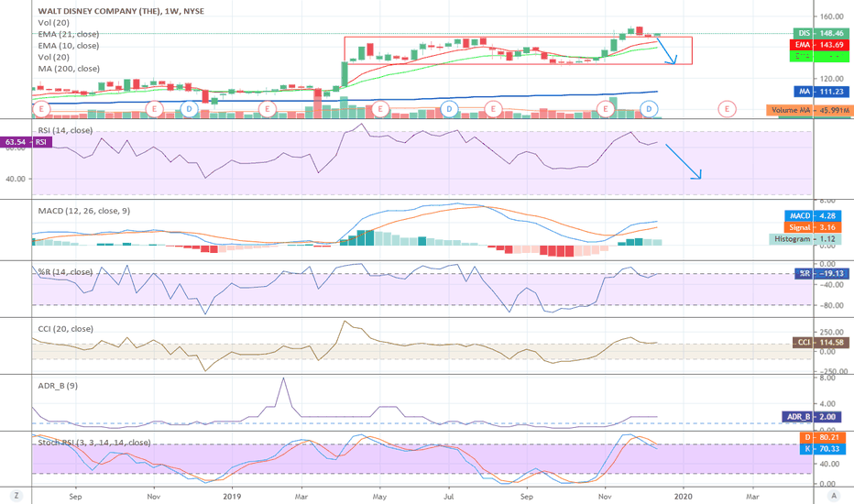
Task: Click the DIS 148.46 price label
Action: pyautogui.click(x=821, y=33)
